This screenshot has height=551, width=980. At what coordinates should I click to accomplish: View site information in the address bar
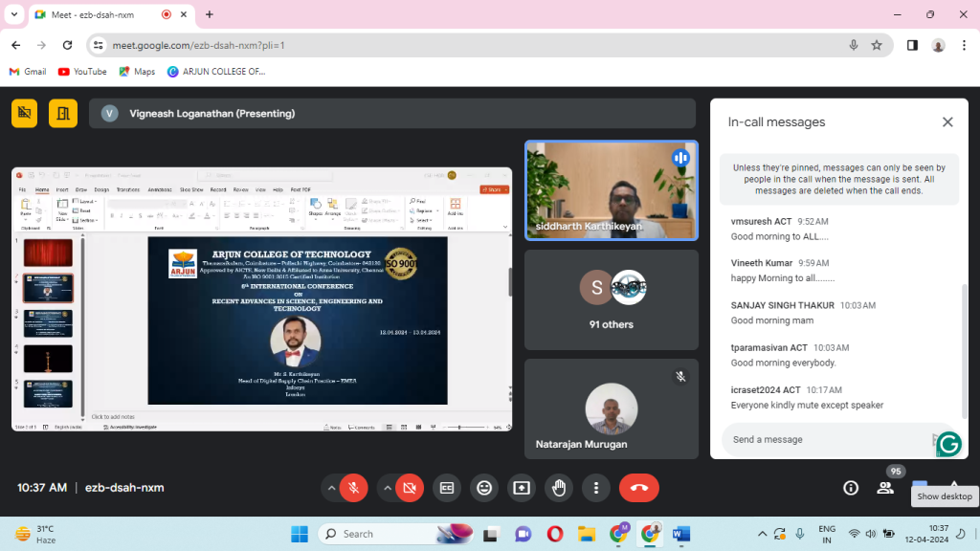(99, 45)
